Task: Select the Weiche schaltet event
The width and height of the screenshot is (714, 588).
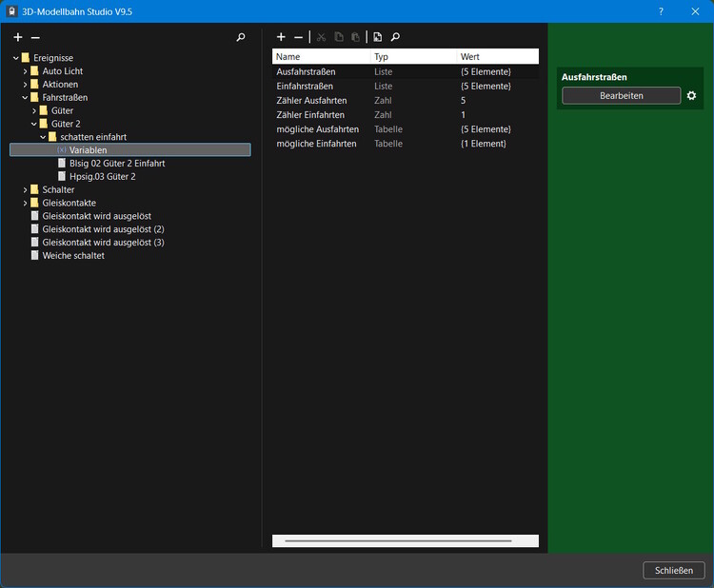Action: [73, 256]
